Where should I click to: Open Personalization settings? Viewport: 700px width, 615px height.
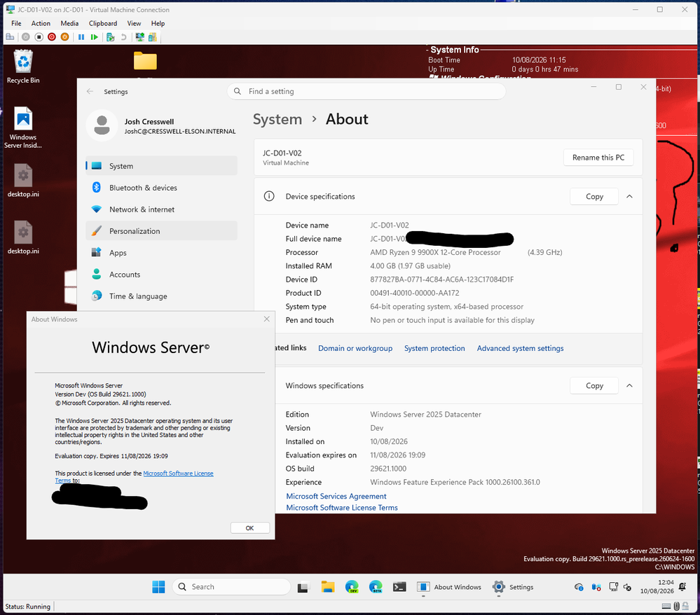tap(161, 230)
